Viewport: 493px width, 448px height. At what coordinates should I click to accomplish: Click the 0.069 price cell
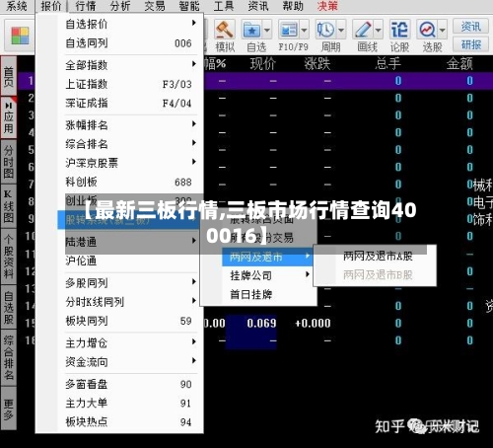coord(261,323)
